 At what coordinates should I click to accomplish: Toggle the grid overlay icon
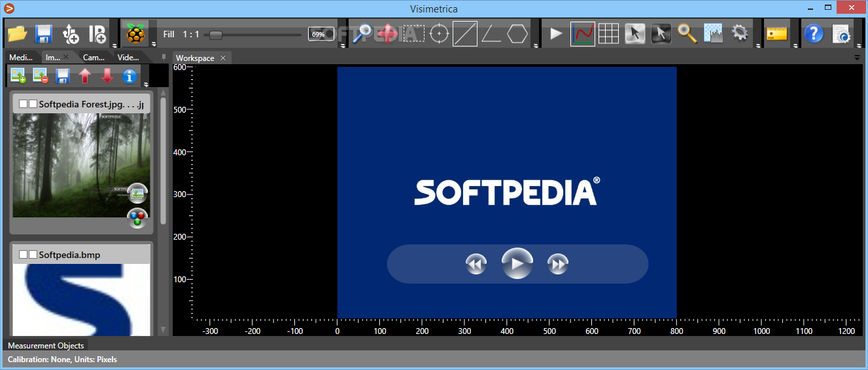click(609, 33)
